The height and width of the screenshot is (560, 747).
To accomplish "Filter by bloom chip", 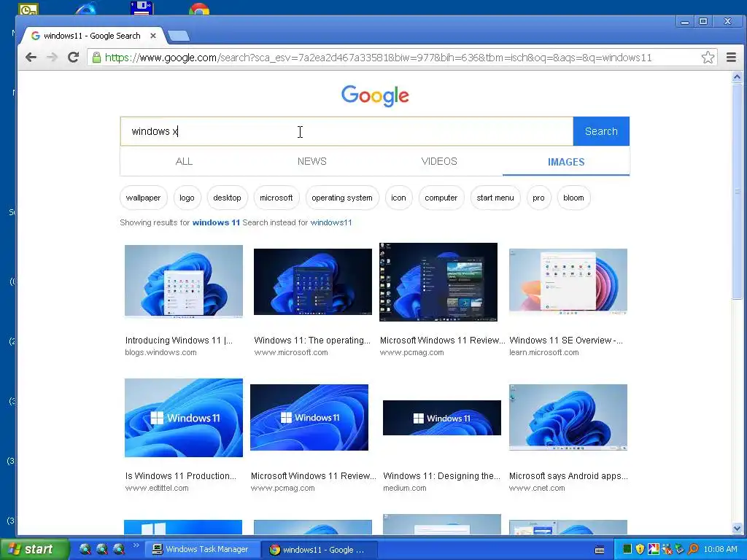I will (x=573, y=198).
